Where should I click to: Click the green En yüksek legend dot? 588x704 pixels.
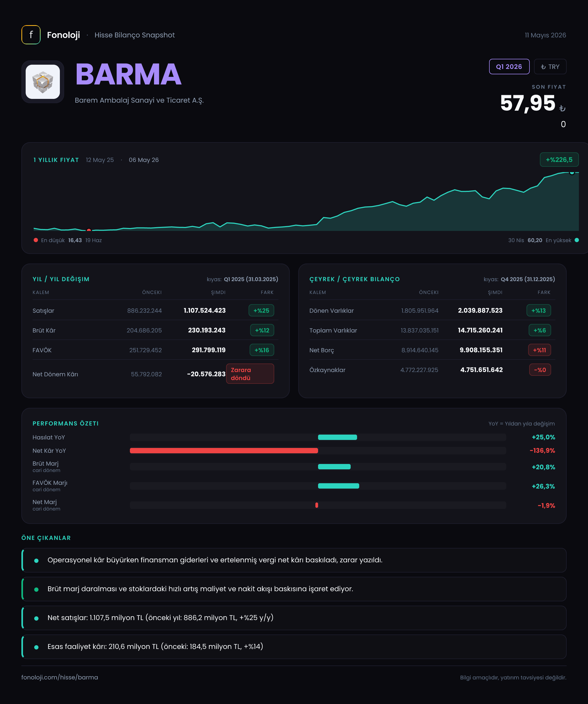coord(577,240)
